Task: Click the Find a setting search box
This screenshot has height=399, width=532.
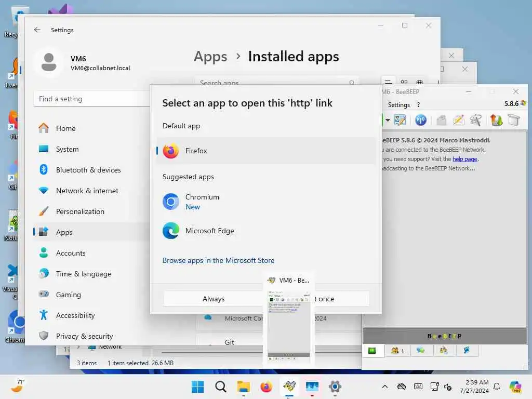Action: click(91, 99)
